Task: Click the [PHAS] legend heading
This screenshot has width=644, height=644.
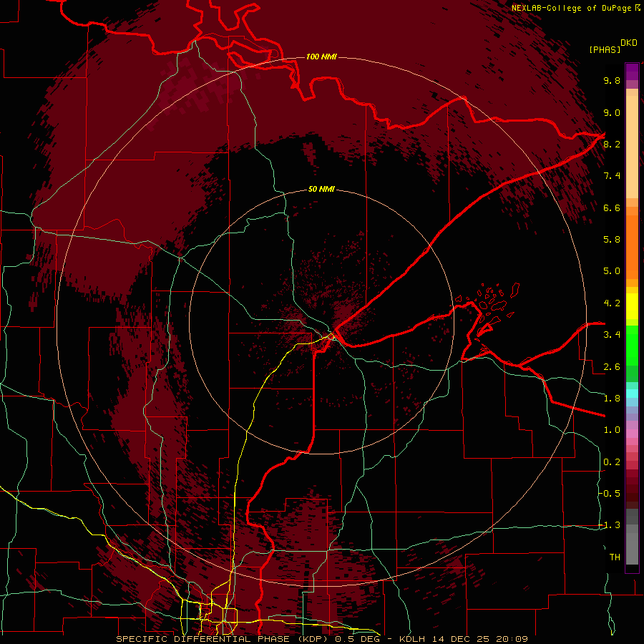Action: [605, 50]
